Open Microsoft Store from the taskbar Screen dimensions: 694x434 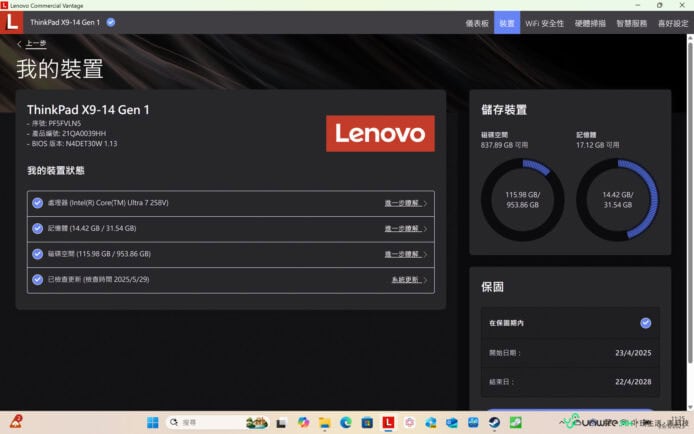pos(367,423)
